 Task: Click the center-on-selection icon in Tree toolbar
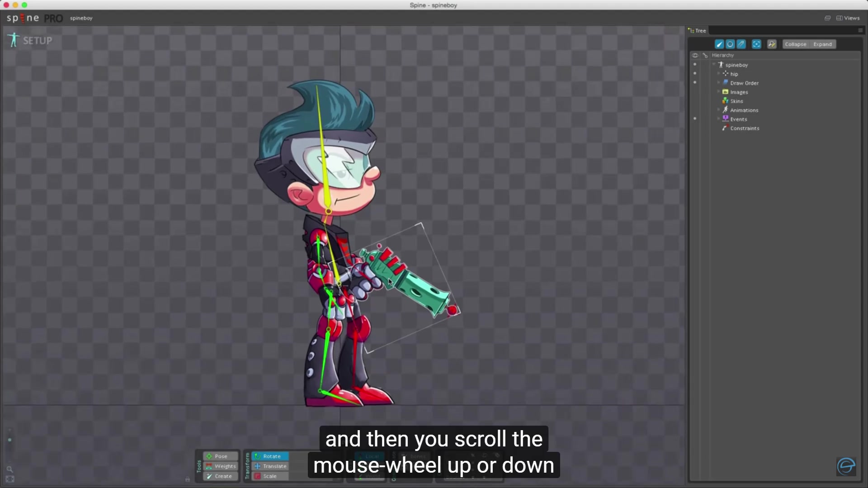[756, 44]
